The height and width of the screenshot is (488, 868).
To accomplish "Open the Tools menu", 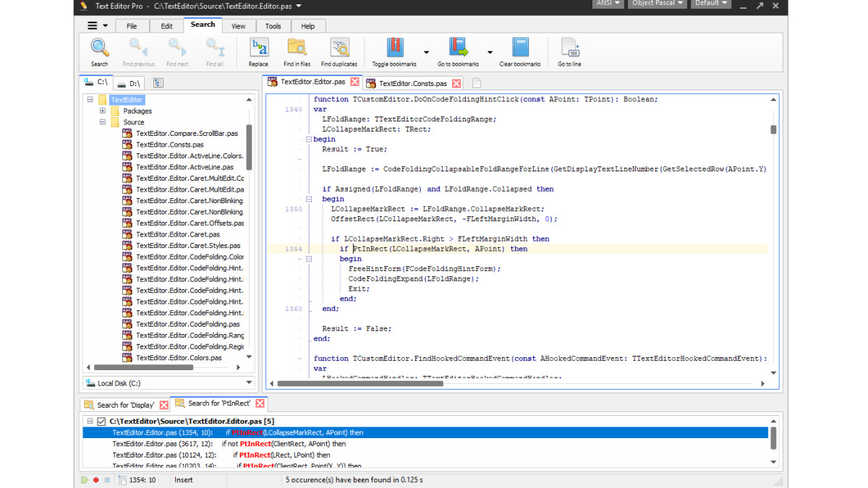I will point(273,25).
